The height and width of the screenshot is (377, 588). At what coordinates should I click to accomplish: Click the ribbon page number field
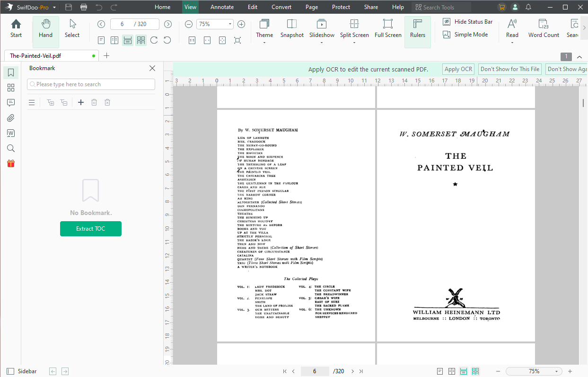135,24
